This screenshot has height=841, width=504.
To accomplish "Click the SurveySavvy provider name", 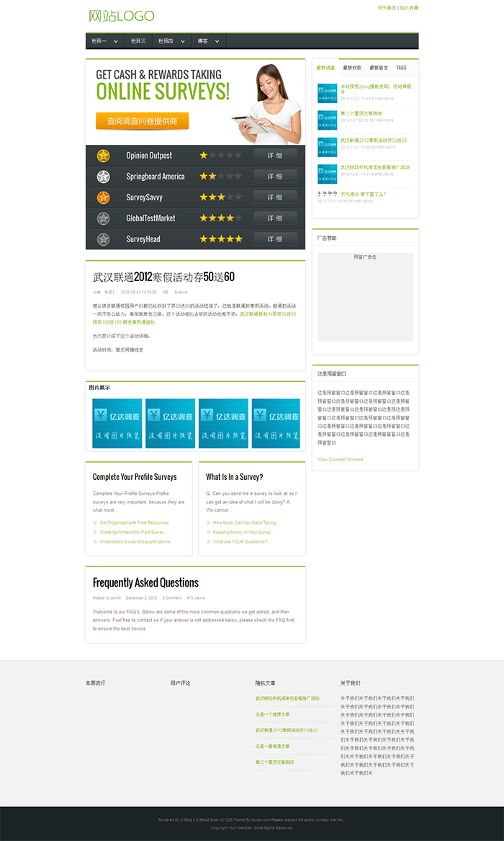I will pyautogui.click(x=143, y=197).
